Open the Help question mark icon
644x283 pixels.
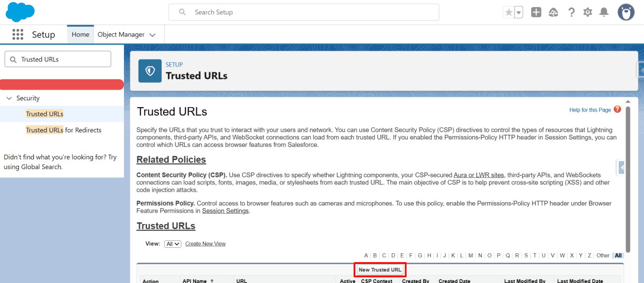tap(572, 12)
